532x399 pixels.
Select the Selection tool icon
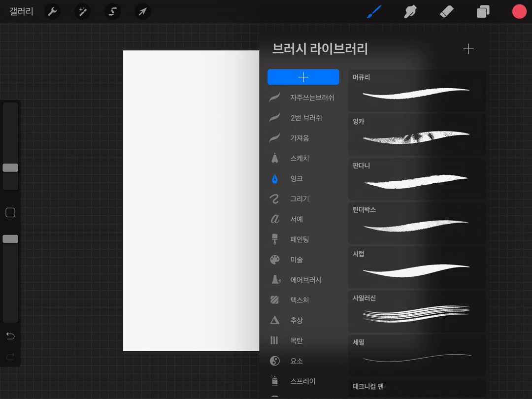point(112,11)
